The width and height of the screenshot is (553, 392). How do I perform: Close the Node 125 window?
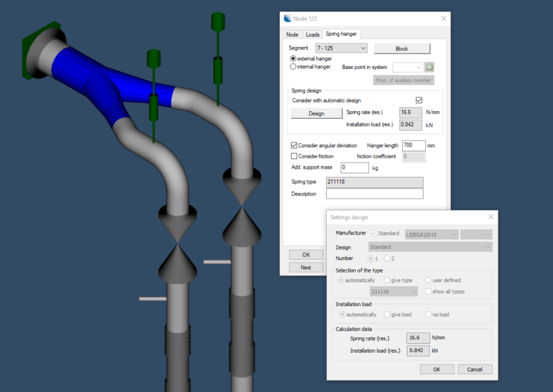point(443,18)
